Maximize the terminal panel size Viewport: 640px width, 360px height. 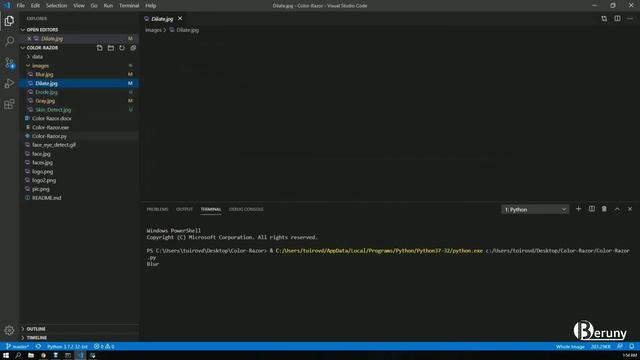(617, 209)
